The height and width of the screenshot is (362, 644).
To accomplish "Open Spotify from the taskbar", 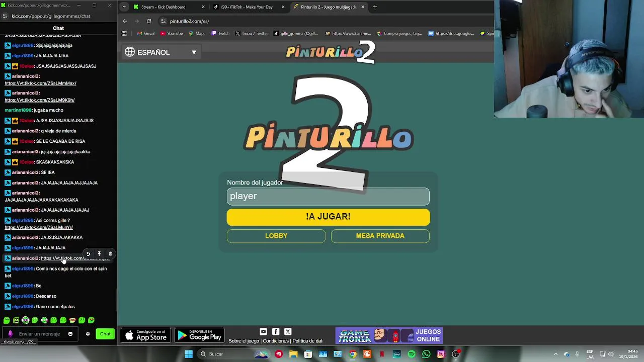I will coord(412,354).
